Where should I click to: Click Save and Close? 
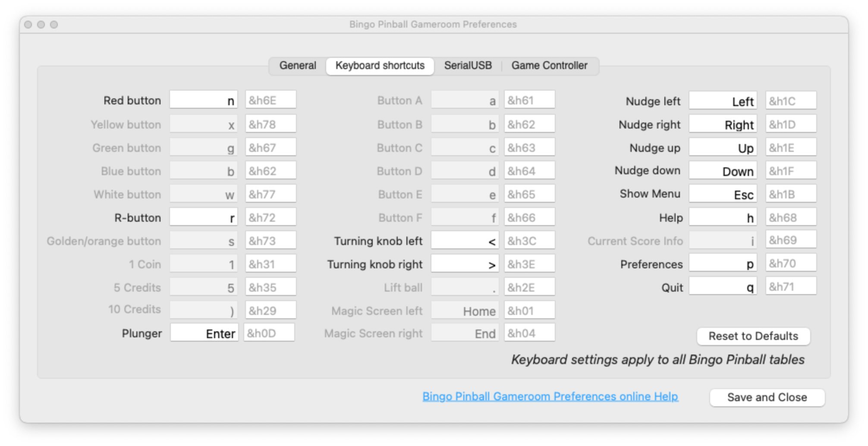coord(767,397)
